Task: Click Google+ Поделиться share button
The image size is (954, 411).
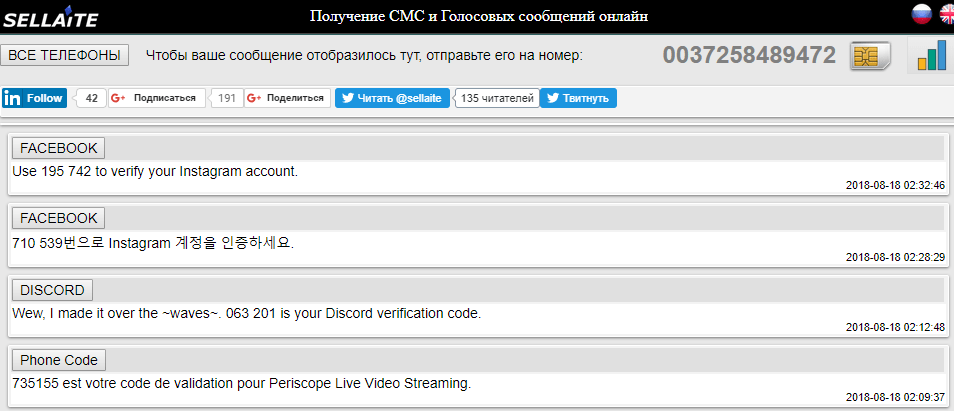Action: tap(288, 98)
